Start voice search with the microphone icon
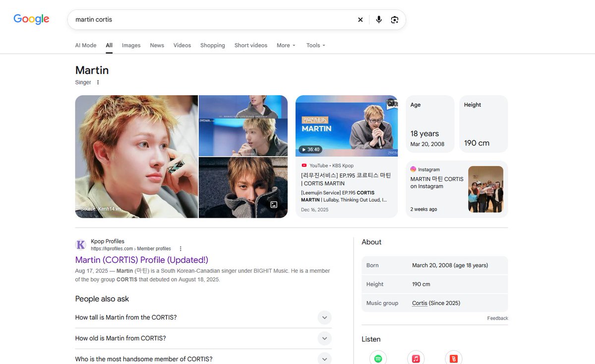Viewport: 595px width, 364px height. [379, 20]
